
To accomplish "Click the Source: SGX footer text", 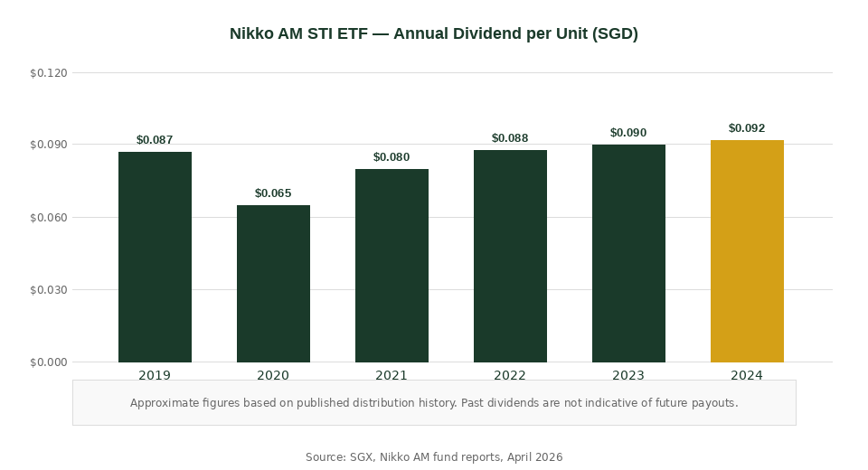I will click(434, 457).
